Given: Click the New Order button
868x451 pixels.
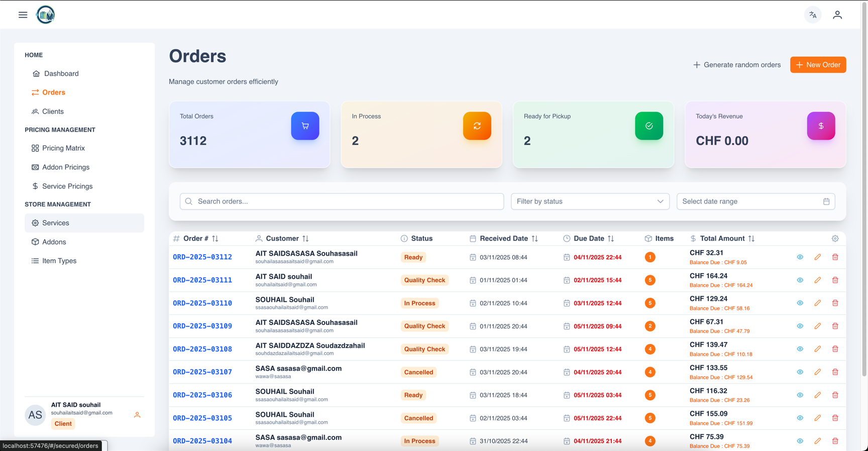Looking at the screenshot, I should click(818, 65).
